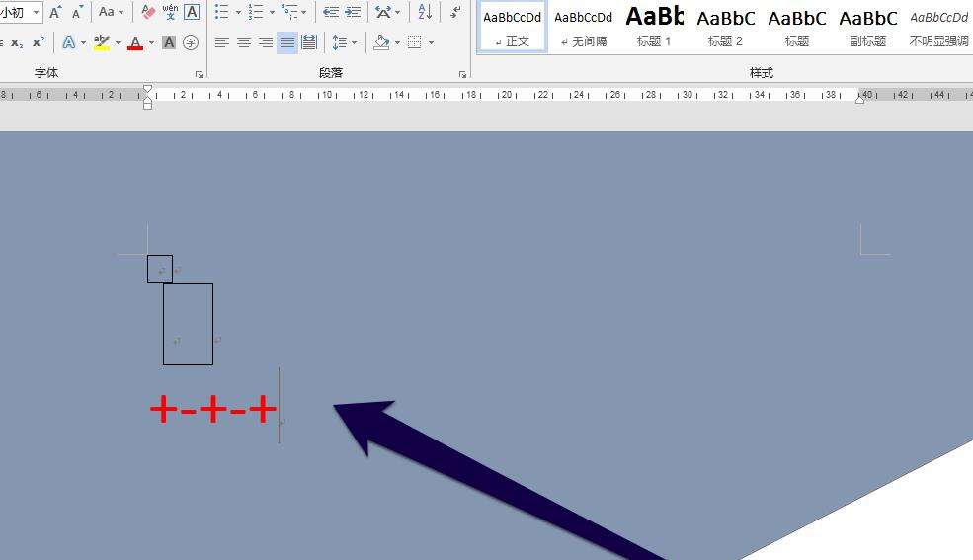Apply the Enclosed Character (字) icon
Image resolution: width=973 pixels, height=560 pixels.
(191, 43)
